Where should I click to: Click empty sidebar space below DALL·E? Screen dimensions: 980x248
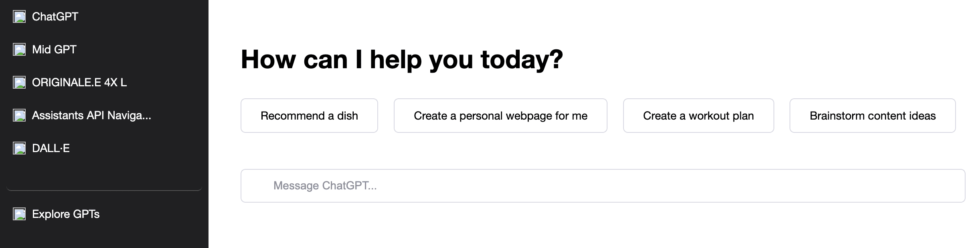coord(104,171)
